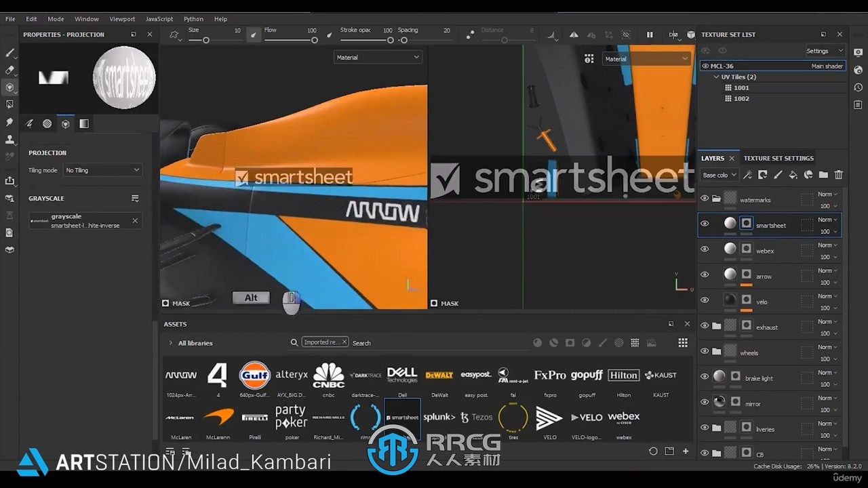Open the Log side panel icon
The height and width of the screenshot is (488, 868).
point(858,104)
